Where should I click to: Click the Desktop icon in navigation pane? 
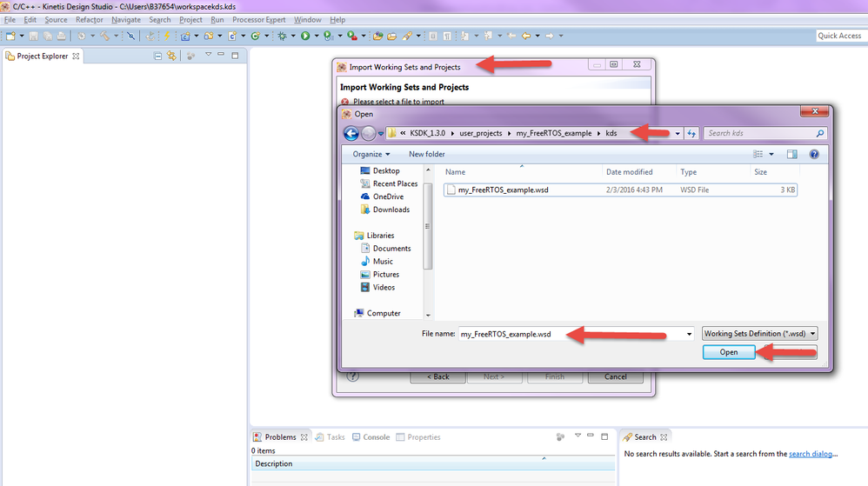pyautogui.click(x=364, y=170)
